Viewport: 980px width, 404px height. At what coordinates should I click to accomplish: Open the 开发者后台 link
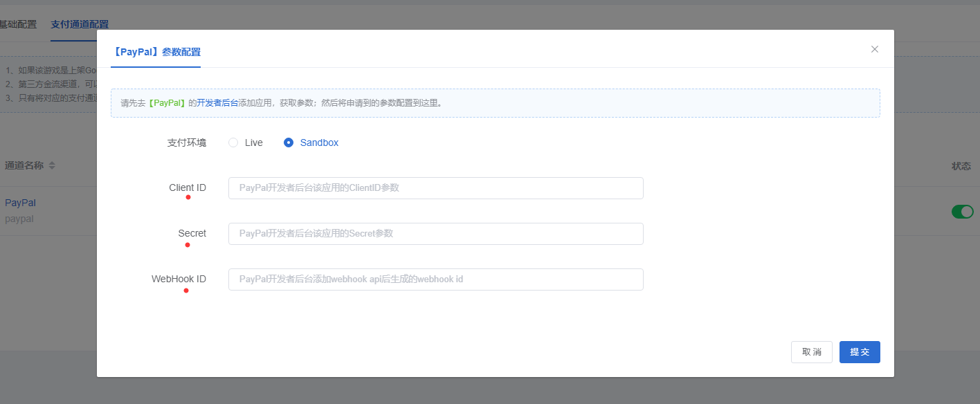tap(217, 103)
